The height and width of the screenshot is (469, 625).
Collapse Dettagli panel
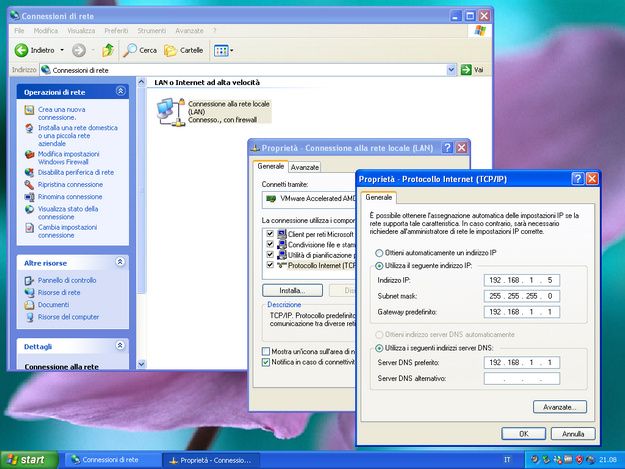pos(120,345)
